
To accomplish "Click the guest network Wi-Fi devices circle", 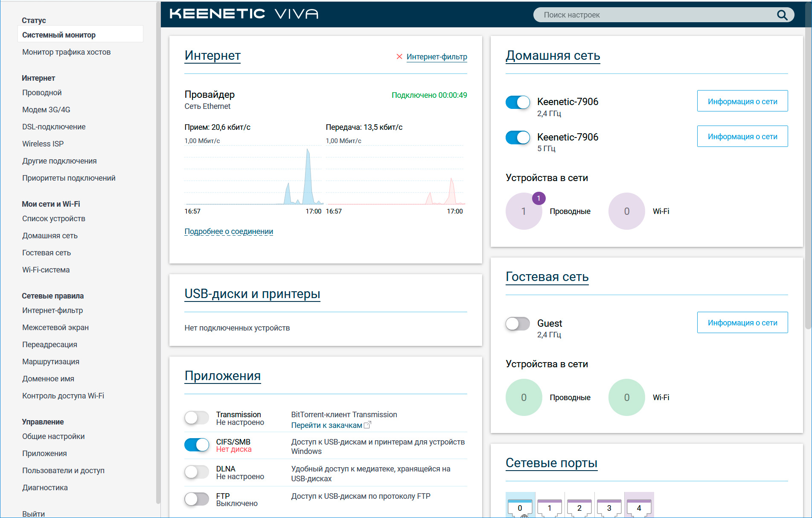I will pyautogui.click(x=626, y=398).
